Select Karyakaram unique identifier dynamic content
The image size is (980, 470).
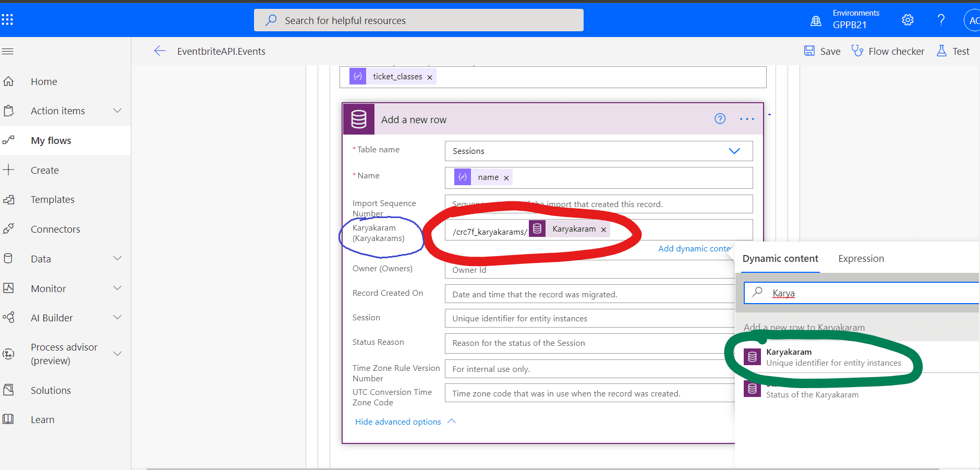coord(832,357)
